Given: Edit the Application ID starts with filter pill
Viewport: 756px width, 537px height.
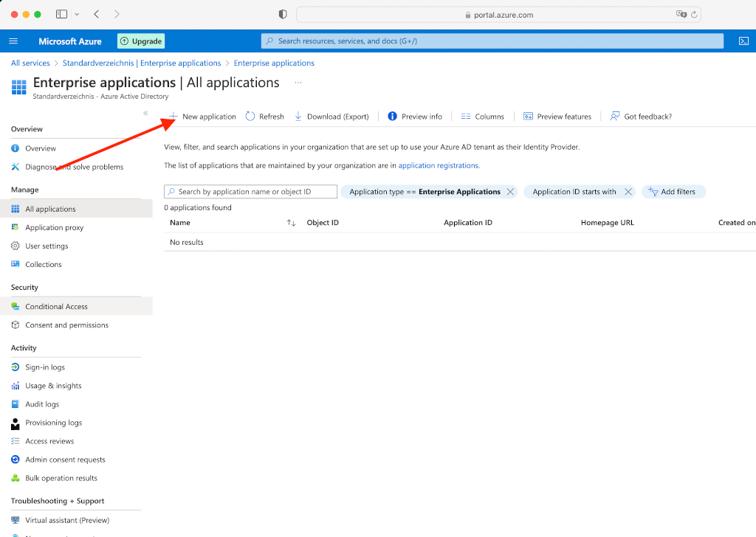Looking at the screenshot, I should click(574, 192).
